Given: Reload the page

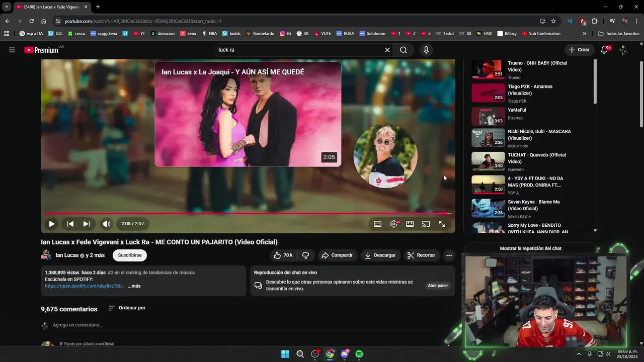Looking at the screenshot, I should click(x=31, y=21).
